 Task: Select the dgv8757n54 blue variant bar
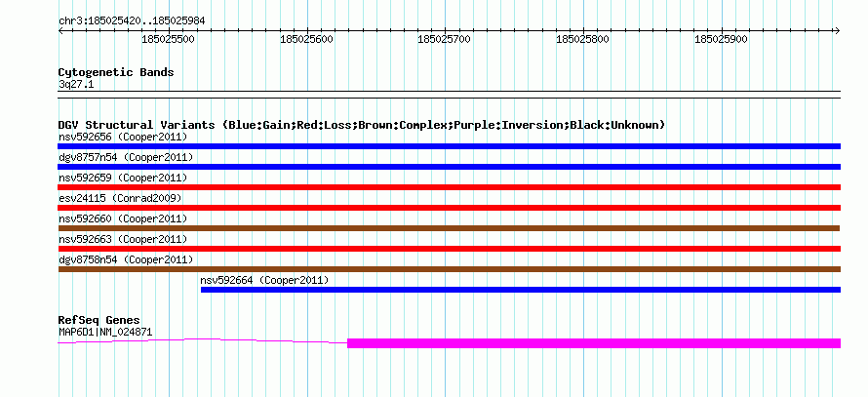pos(449,167)
